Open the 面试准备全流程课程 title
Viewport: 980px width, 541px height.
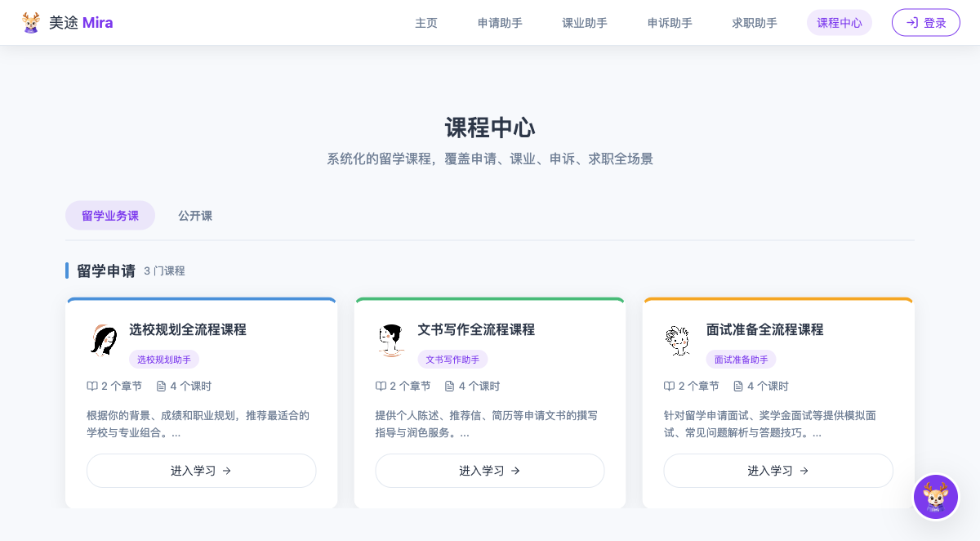pyautogui.click(x=765, y=330)
